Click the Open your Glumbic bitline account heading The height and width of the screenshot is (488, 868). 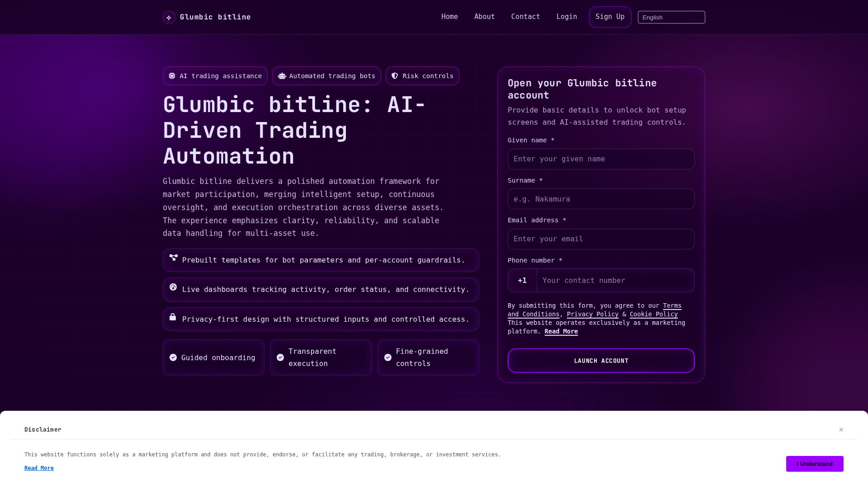pos(582,89)
